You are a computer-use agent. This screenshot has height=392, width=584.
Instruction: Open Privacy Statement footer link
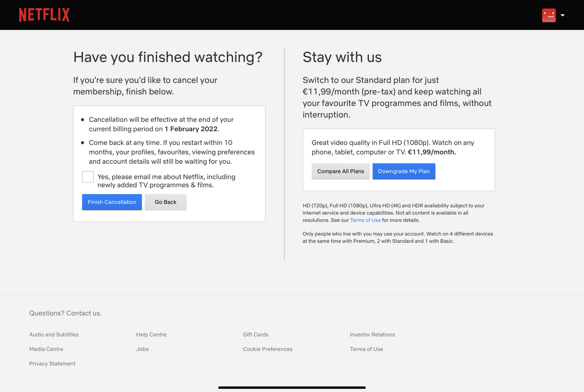[52, 363]
